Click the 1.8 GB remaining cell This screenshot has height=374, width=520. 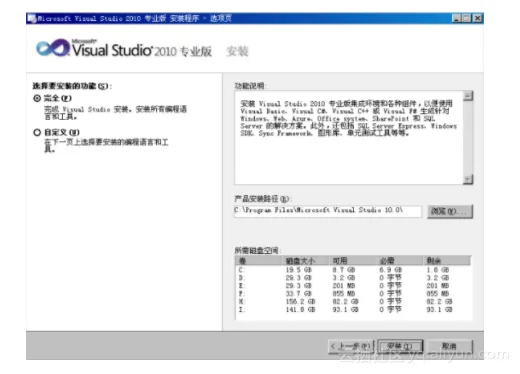coord(438,270)
